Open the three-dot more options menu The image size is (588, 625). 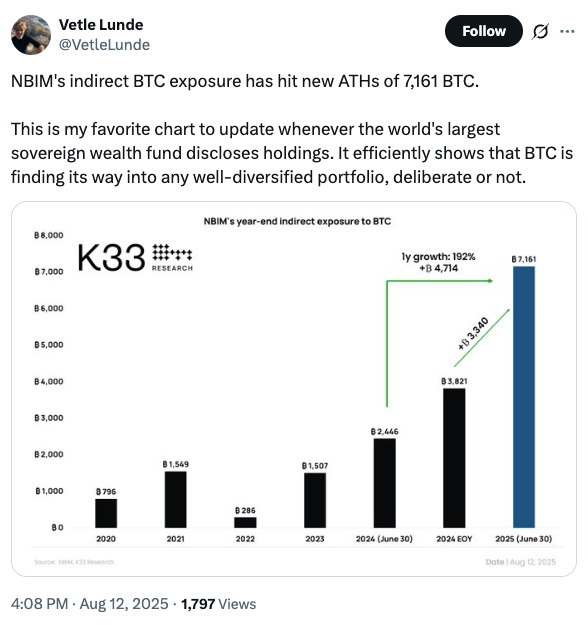click(x=567, y=31)
